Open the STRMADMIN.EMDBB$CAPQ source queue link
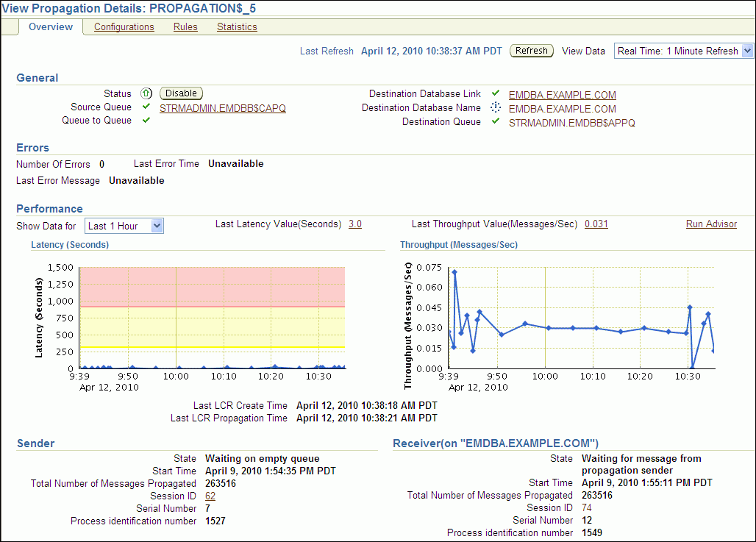756x542 pixels. point(222,108)
